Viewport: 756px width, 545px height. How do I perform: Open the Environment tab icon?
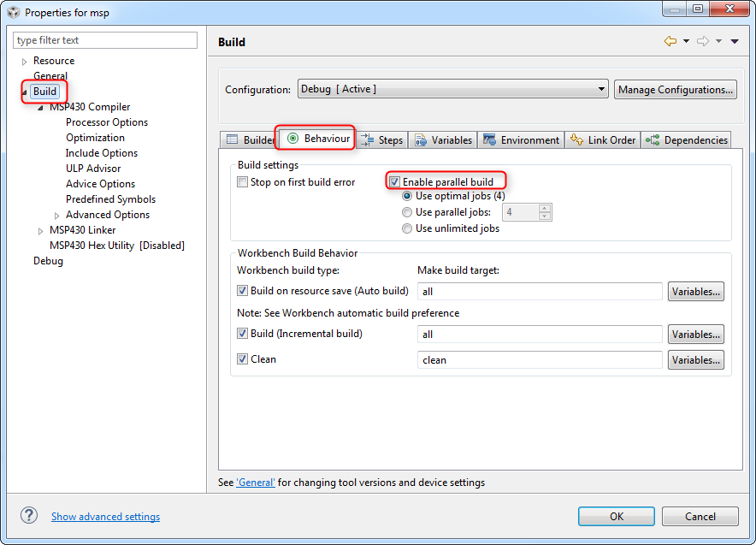click(489, 139)
